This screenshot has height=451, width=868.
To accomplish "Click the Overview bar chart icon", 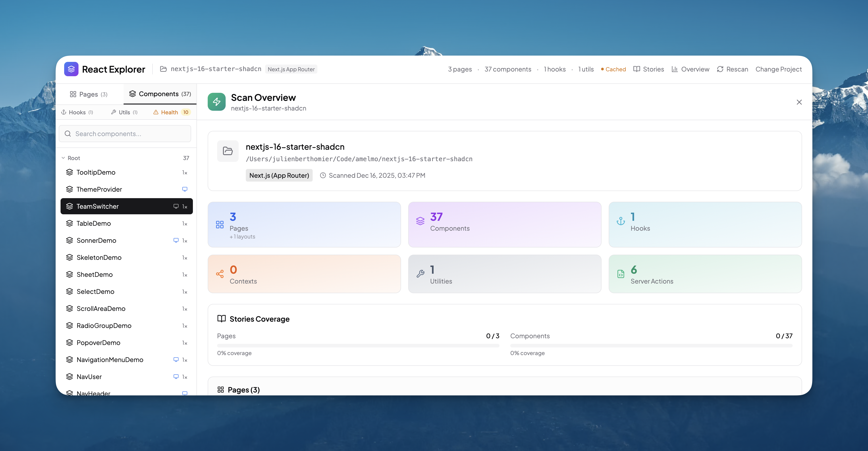I will [675, 69].
